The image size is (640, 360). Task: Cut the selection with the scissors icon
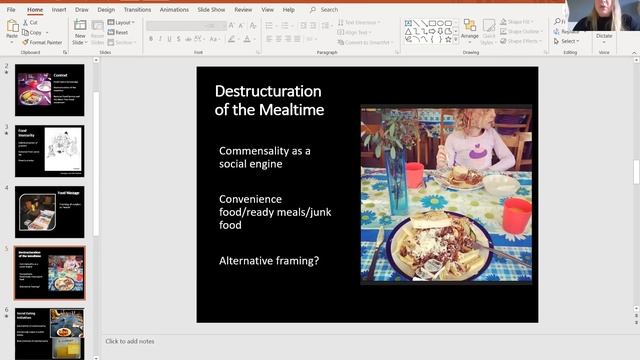26,23
